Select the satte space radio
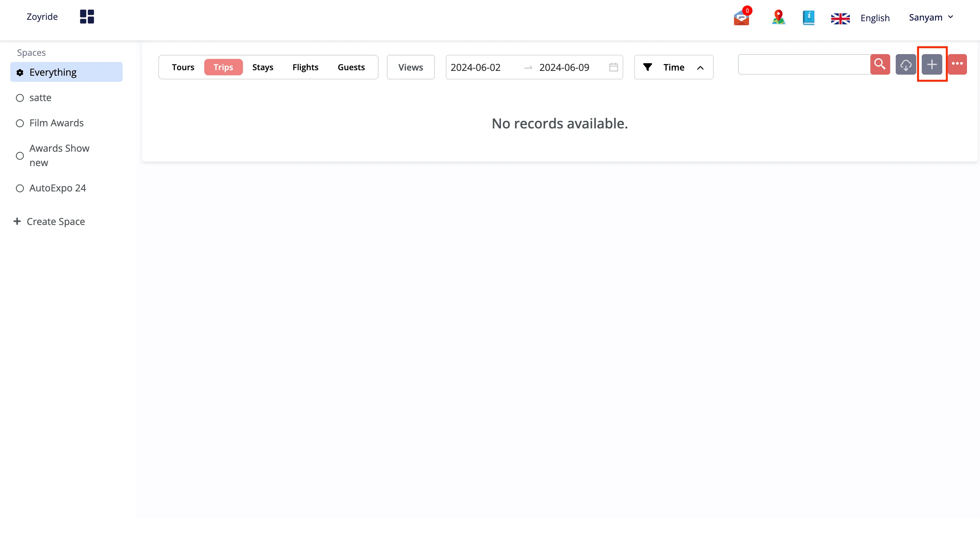Screen dimensions: 980x552 coord(20,98)
